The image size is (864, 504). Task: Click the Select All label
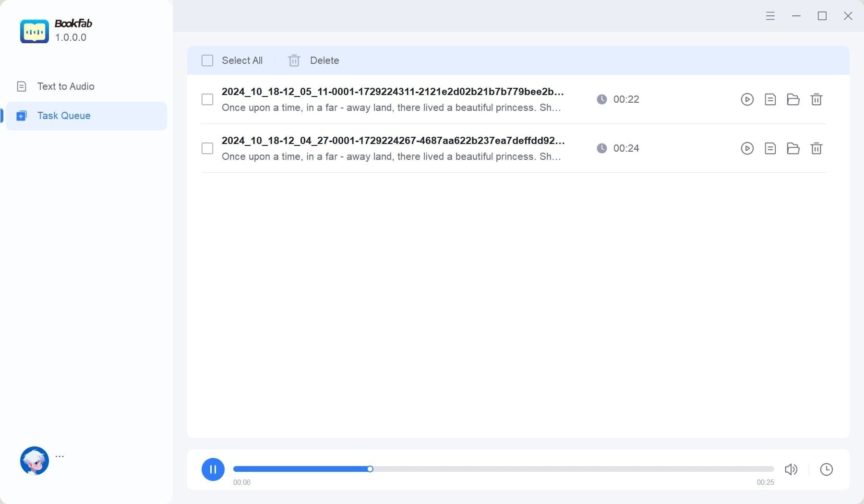(x=242, y=60)
